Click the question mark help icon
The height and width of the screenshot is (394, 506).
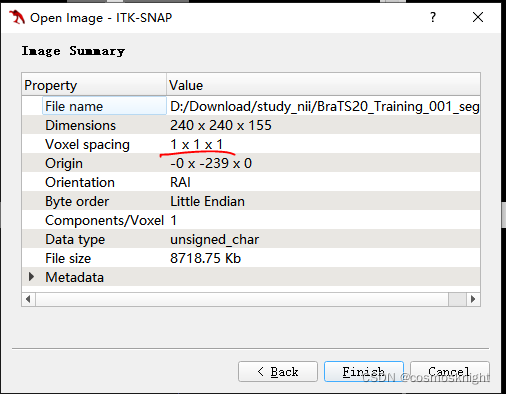click(433, 17)
